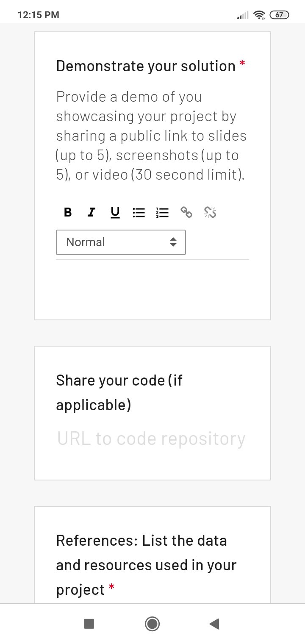The width and height of the screenshot is (305, 644).
Task: Tap the Android back navigation button
Action: click(x=214, y=624)
